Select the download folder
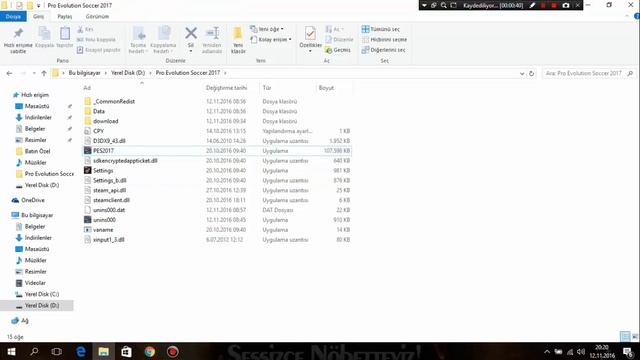Image resolution: width=640 pixels, height=360 pixels. 216,121
